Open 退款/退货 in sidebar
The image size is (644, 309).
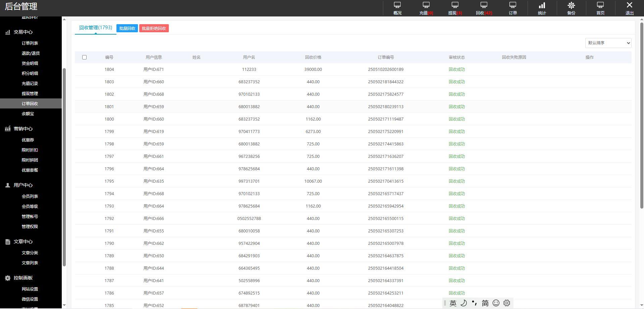tap(31, 53)
